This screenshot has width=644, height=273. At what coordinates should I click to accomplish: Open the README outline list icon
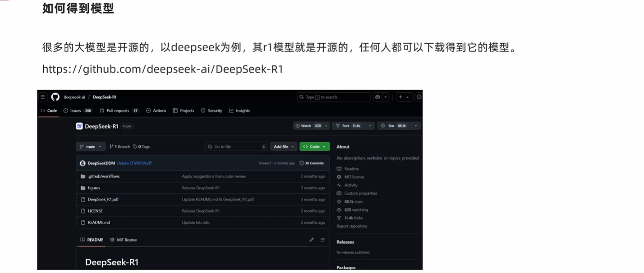tap(322, 240)
